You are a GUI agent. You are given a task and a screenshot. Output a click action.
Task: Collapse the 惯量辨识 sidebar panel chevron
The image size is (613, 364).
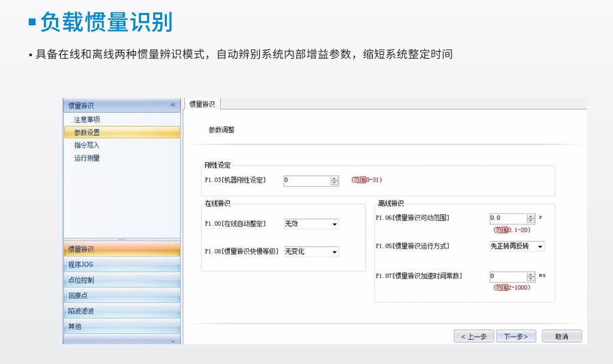click(x=172, y=105)
